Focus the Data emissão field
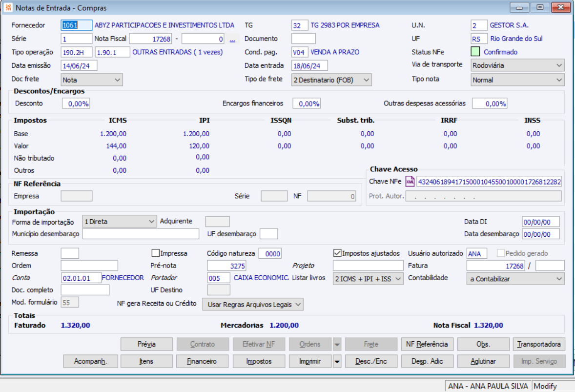Viewport: 575px width, 392px height. (79, 65)
